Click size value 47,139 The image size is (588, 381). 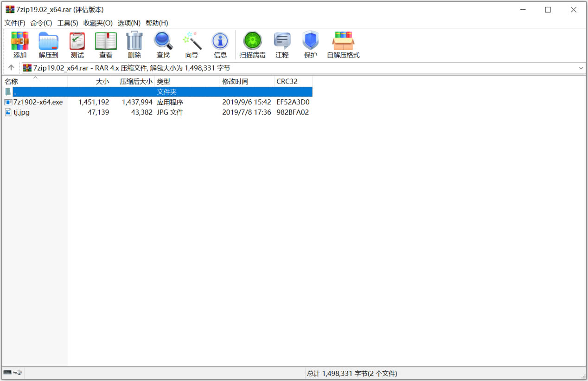(98, 112)
